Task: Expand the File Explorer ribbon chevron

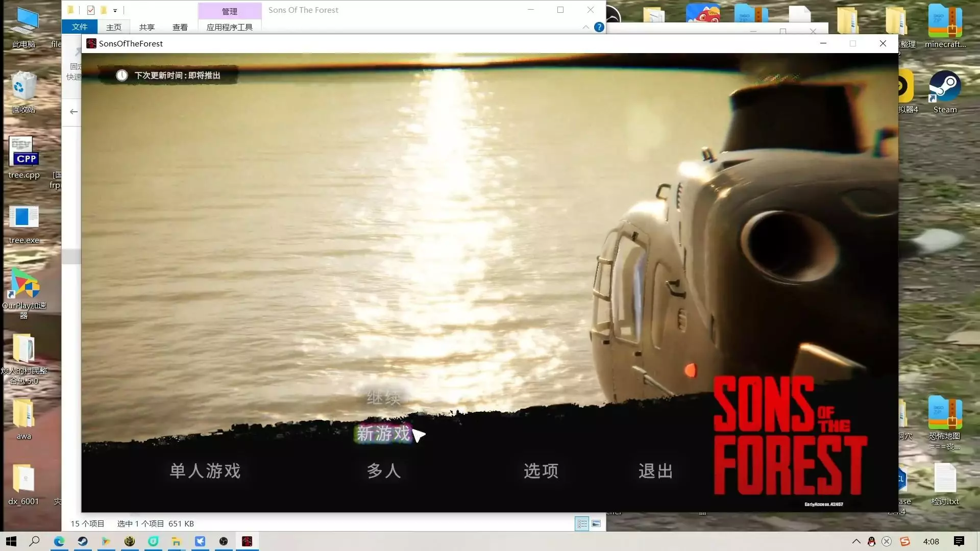Action: [585, 27]
